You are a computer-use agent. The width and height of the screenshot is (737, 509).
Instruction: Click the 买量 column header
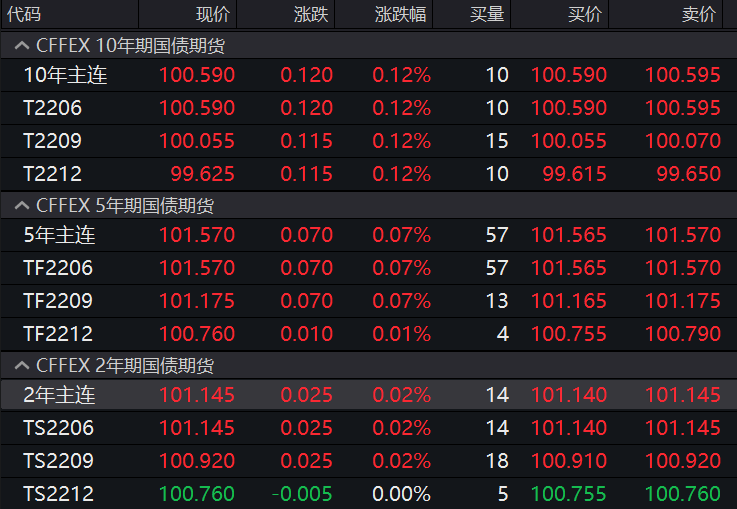click(488, 15)
